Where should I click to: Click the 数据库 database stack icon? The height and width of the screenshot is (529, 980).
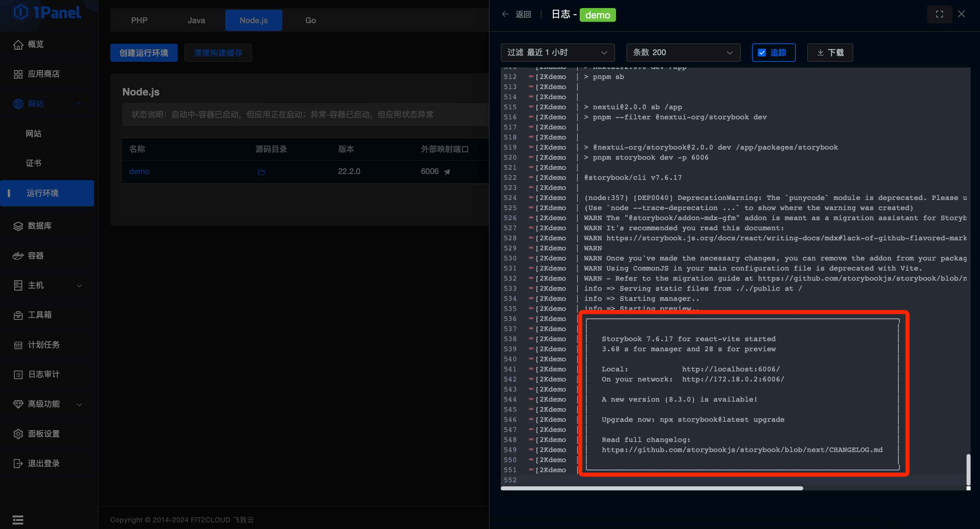click(18, 226)
